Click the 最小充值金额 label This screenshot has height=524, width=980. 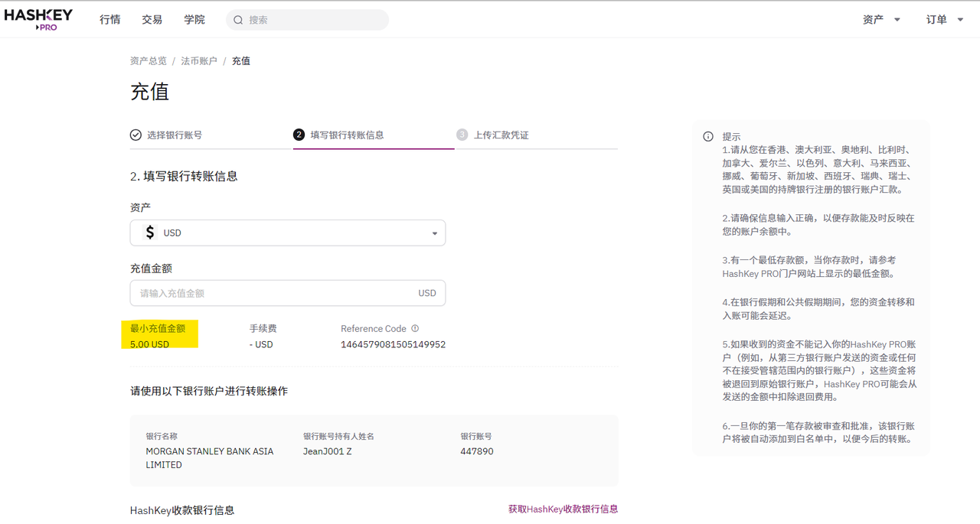158,329
